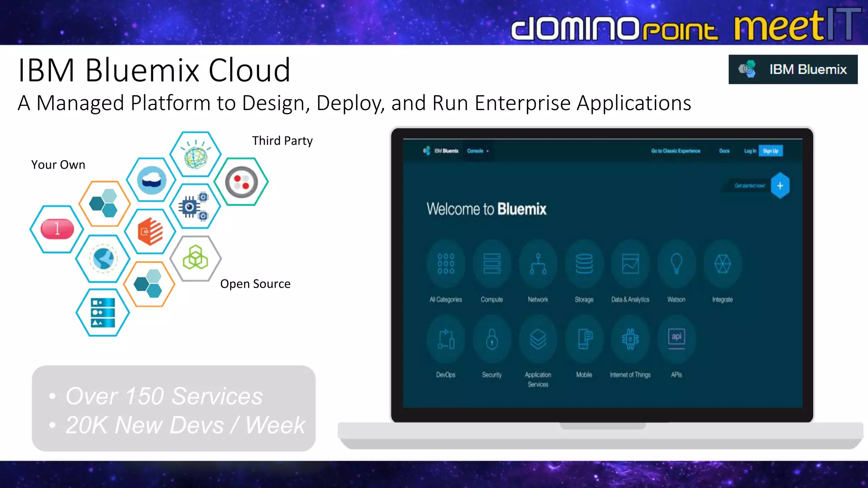868x488 pixels.
Task: Click the top orange-bordered teal hexagons icon
Action: point(104,204)
